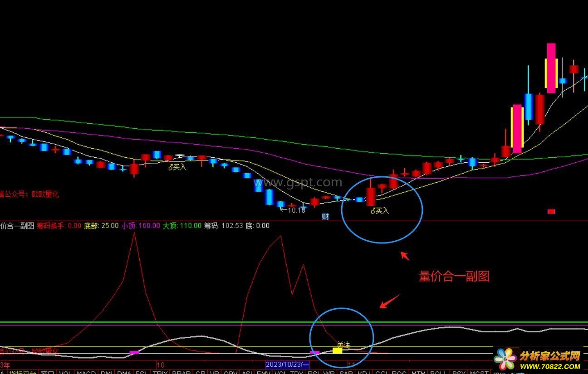Select the TRIX indicator tab
The width and height of the screenshot is (588, 374).
(x=160, y=372)
